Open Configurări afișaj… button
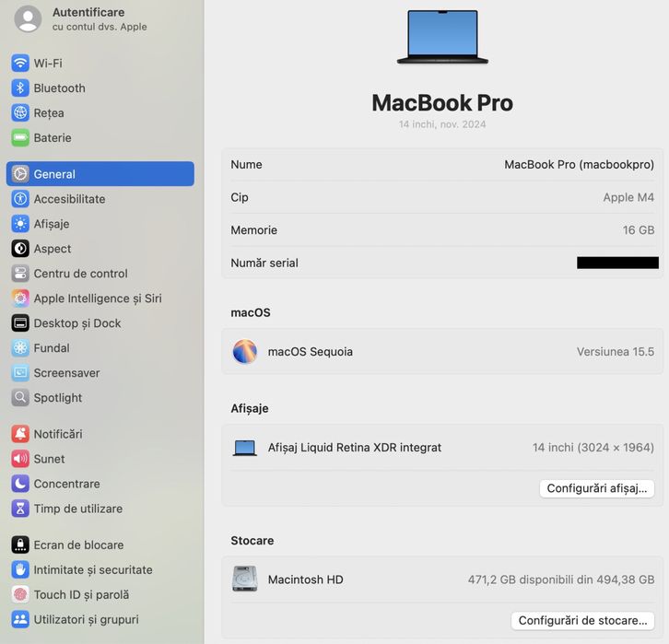Screen dimensions: 669x644 coord(597,488)
